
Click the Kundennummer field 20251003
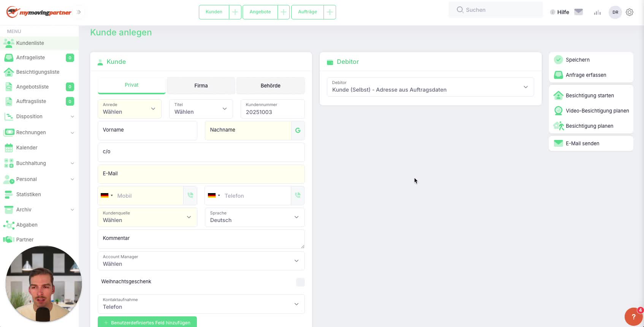273,109
